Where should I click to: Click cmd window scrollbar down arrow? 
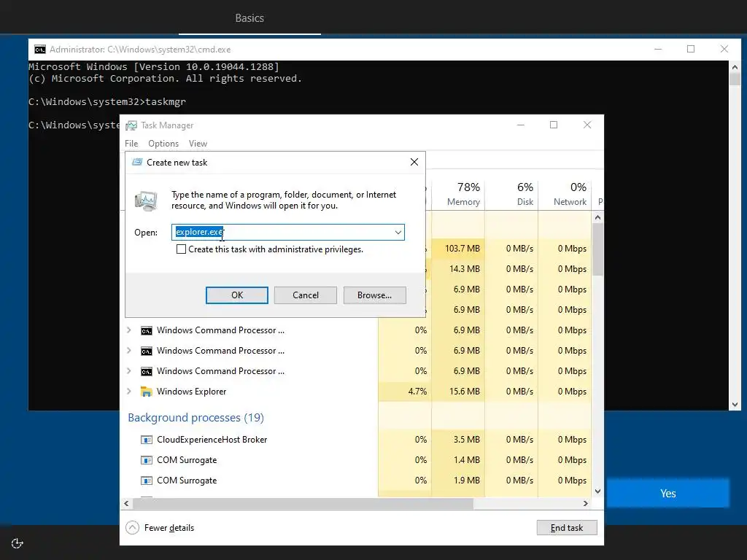pyautogui.click(x=735, y=405)
